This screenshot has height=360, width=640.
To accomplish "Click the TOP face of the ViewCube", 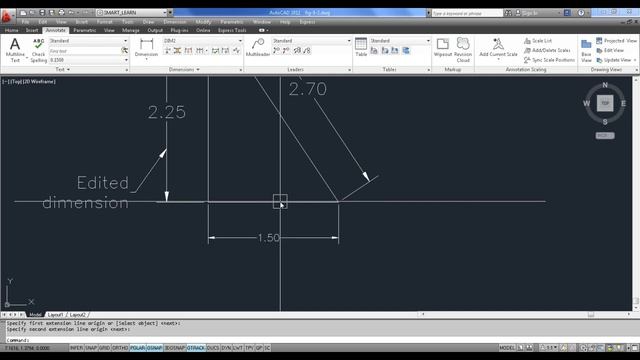I will pos(605,103).
